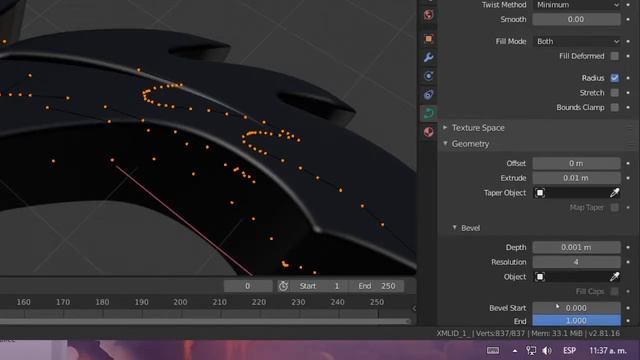Viewport: 640px width, 360px height.
Task: Click the animate dot beside Offset
Action: (x=628, y=163)
